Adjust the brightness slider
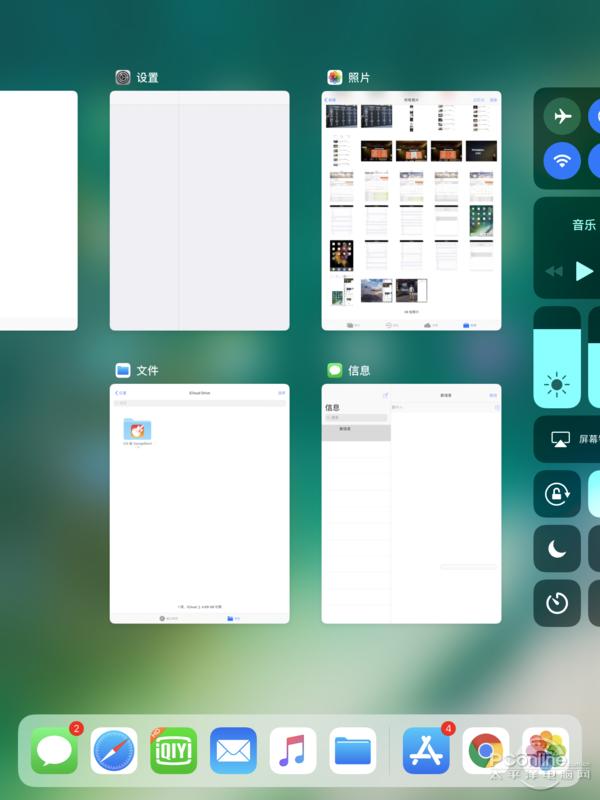This screenshot has width=600, height=800. 557,357
